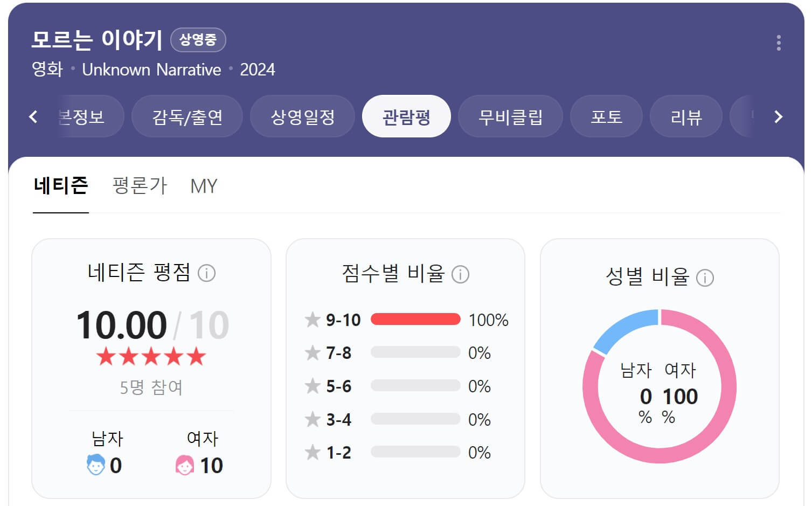This screenshot has height=506, width=812.
Task: Click the info icon beside 점수별 비율
Action: (460, 275)
